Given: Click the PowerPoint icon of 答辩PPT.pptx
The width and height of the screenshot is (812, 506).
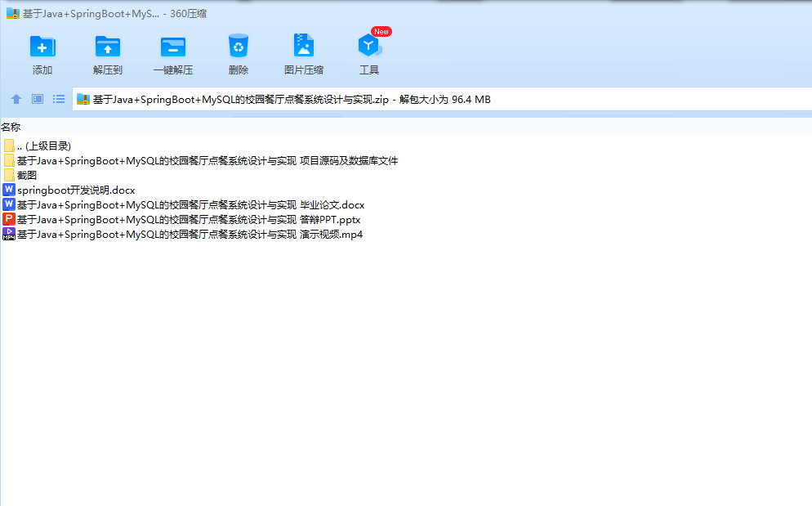Looking at the screenshot, I should 9,219.
